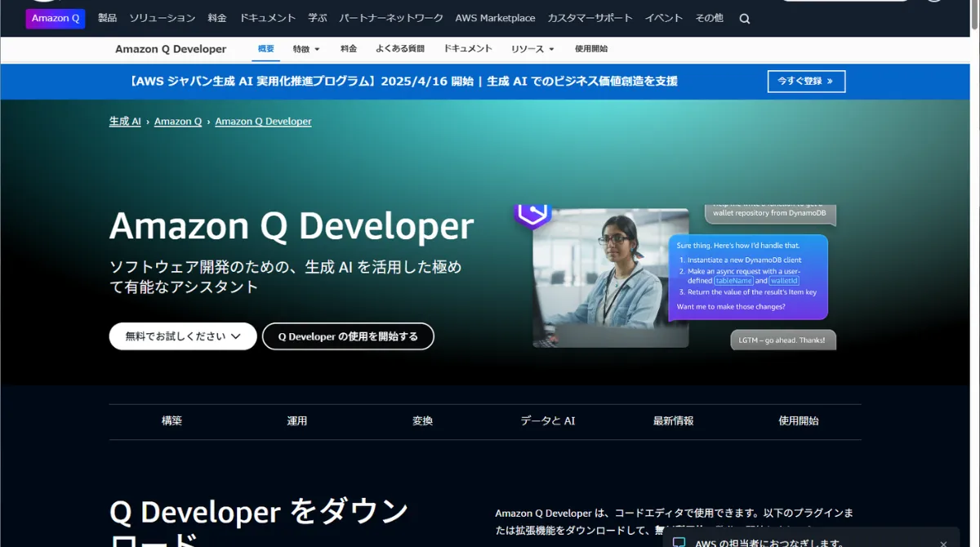
Task: Click the search magnifier icon in top navigation
Action: tap(744, 19)
